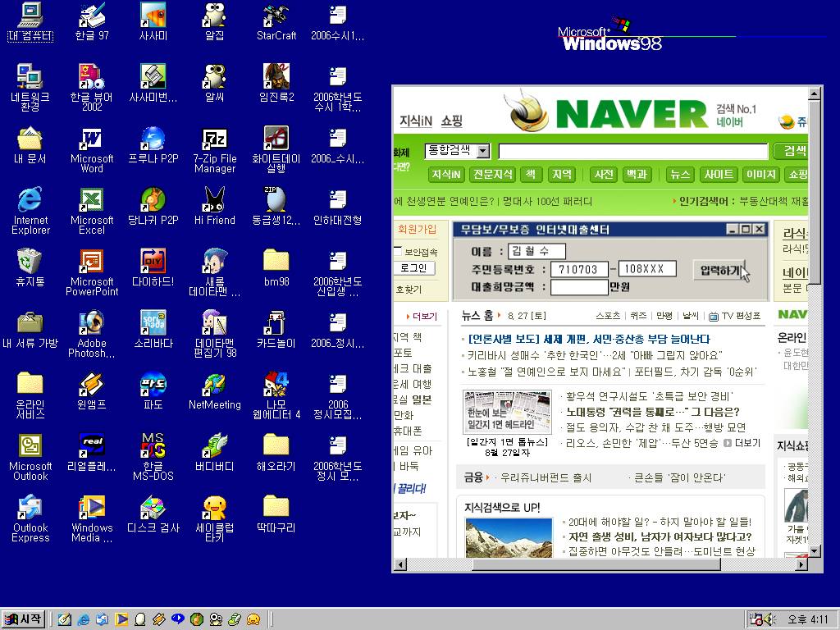Screen dimensions: 840x630
Task: Select the 전문지식 search tab
Action: (x=493, y=174)
